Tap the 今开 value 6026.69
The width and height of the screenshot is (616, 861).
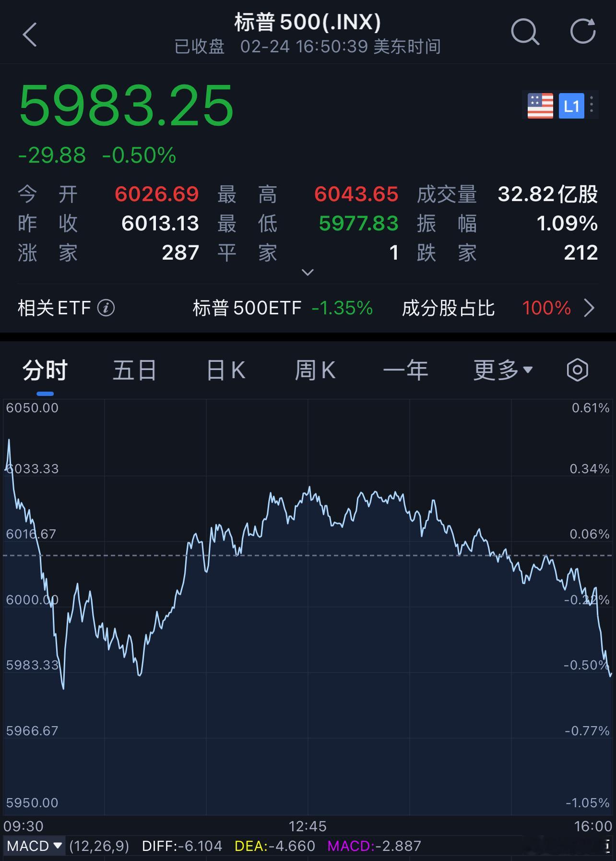[x=157, y=194]
